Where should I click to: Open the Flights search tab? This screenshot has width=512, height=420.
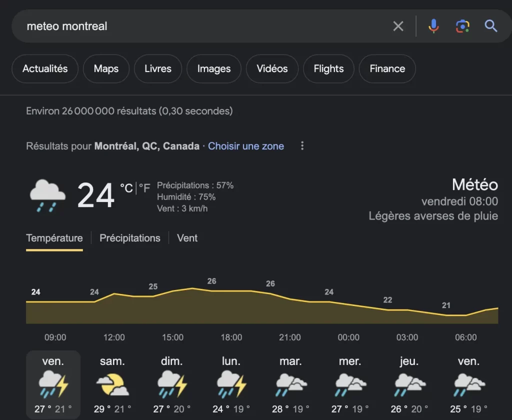[328, 69]
